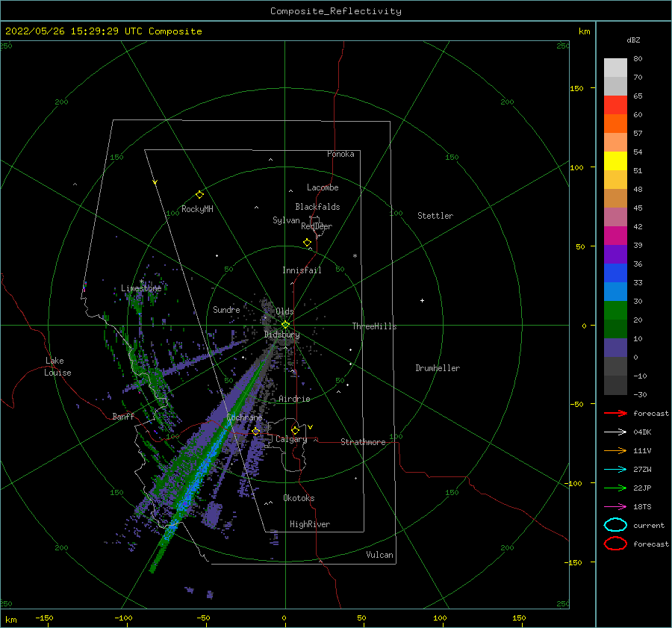
Task: Click the 18TS legend label
Action: click(x=642, y=507)
